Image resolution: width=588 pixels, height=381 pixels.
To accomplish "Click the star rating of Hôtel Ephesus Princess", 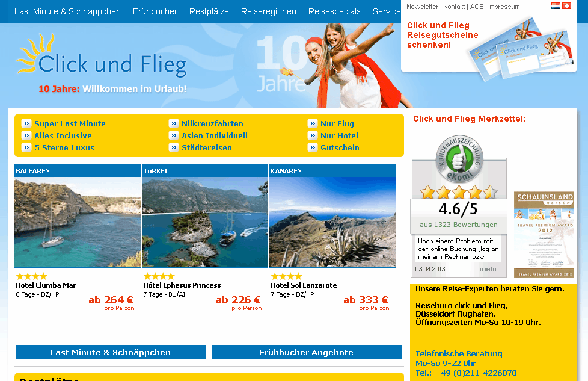I will (159, 277).
